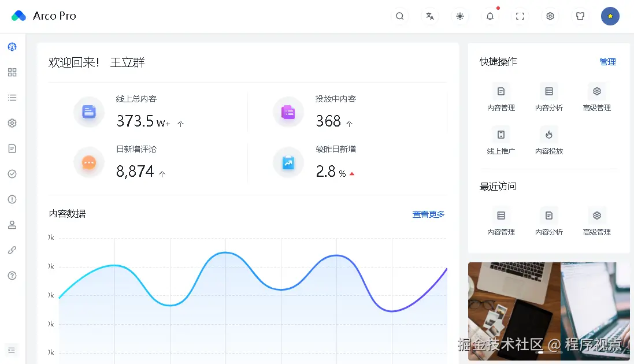Click the 较昨日新增 chart icon
The height and width of the screenshot is (364, 634).
click(x=288, y=162)
